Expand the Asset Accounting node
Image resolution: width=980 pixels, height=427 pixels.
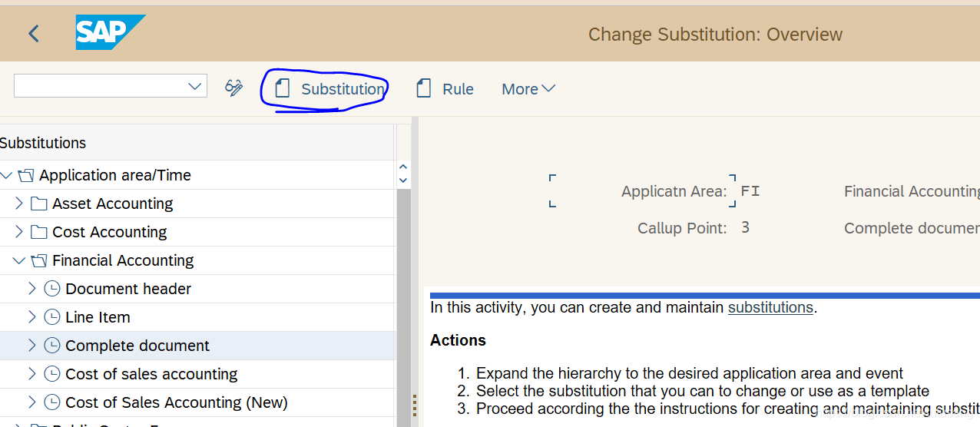coord(19,204)
